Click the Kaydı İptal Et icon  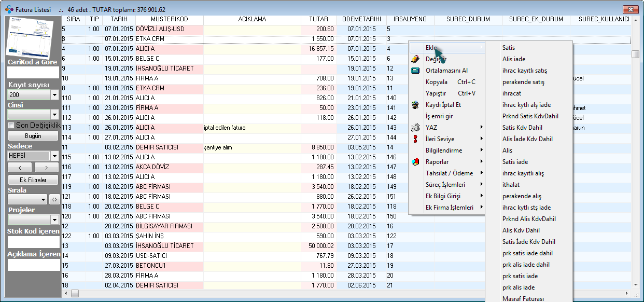click(415, 105)
